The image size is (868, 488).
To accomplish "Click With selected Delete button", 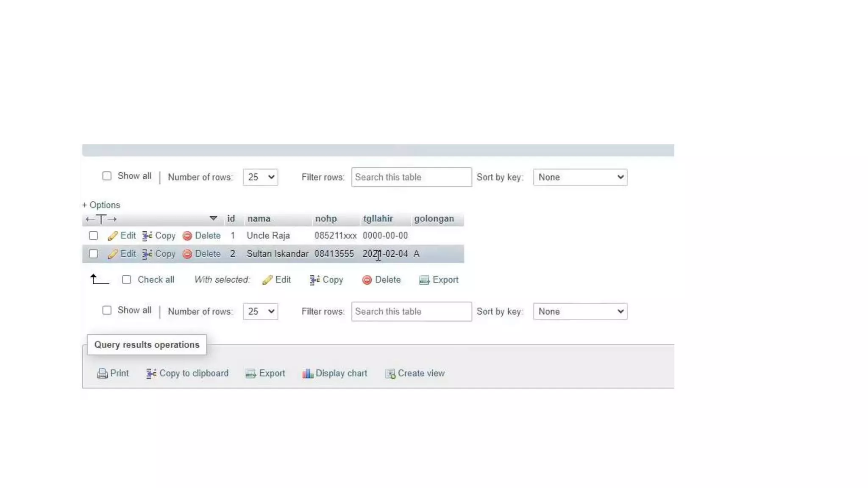I will point(381,280).
